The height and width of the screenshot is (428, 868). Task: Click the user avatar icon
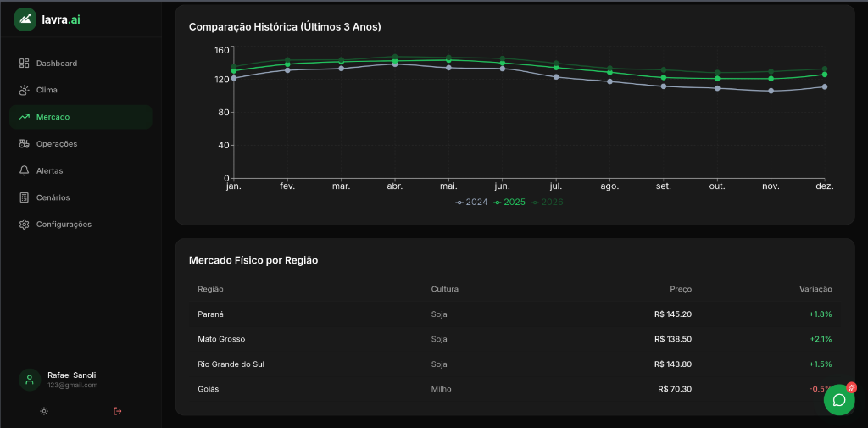coord(30,380)
